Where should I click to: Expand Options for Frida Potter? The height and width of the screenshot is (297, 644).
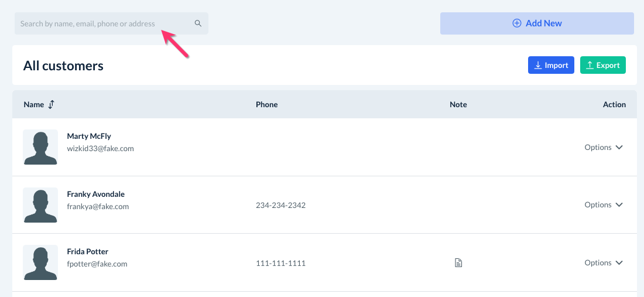[604, 263]
